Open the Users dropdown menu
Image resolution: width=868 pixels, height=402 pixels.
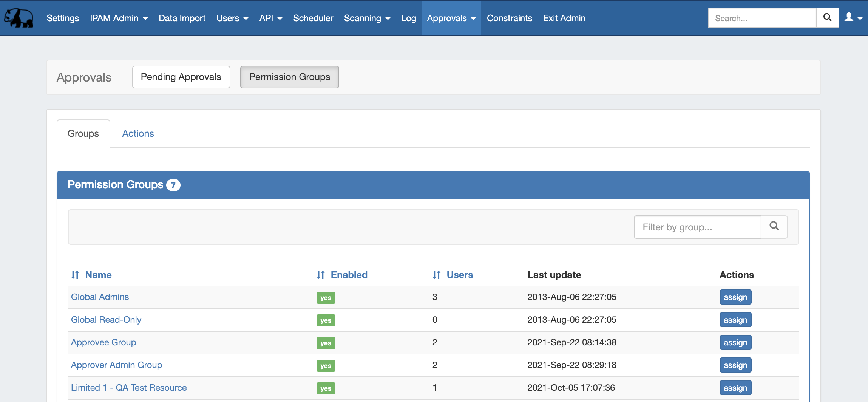[232, 18]
